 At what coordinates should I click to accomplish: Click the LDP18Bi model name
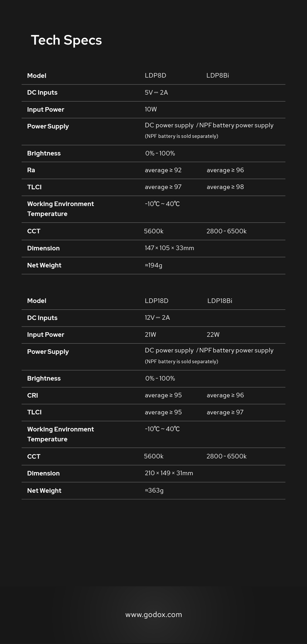[x=219, y=301]
